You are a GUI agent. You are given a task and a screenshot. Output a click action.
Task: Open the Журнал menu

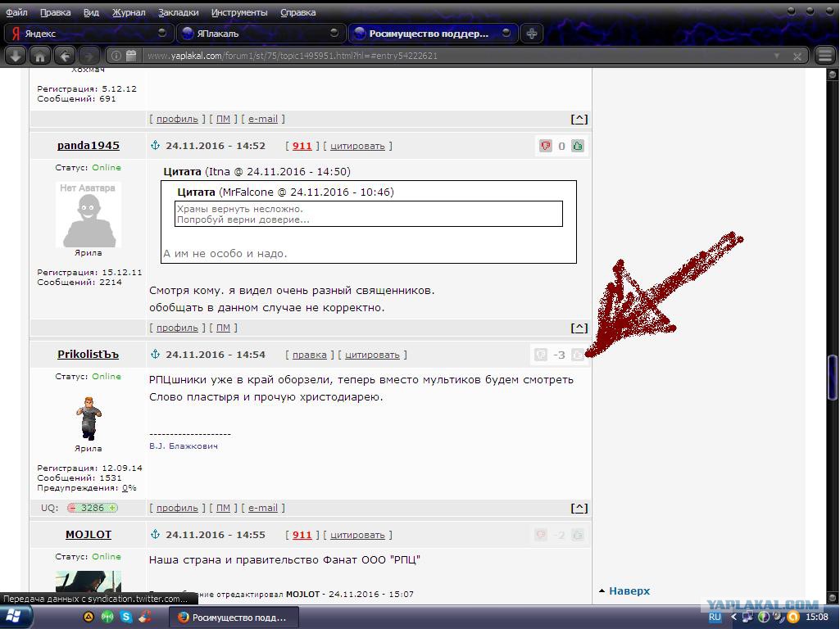[x=129, y=12]
